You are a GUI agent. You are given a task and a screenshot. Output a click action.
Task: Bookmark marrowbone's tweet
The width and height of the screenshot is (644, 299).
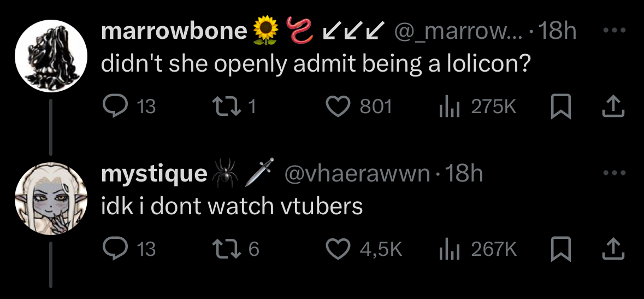coord(560,107)
